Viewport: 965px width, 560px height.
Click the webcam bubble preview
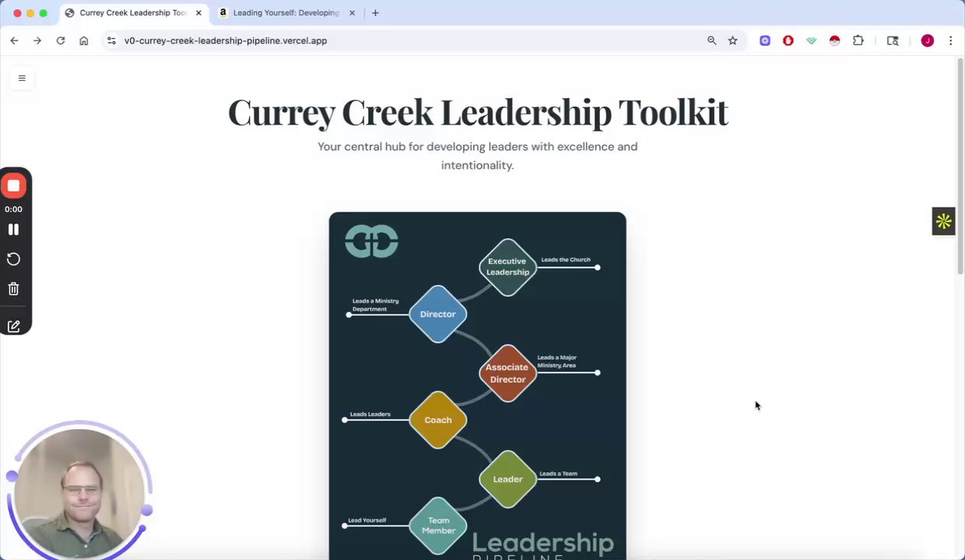click(79, 493)
